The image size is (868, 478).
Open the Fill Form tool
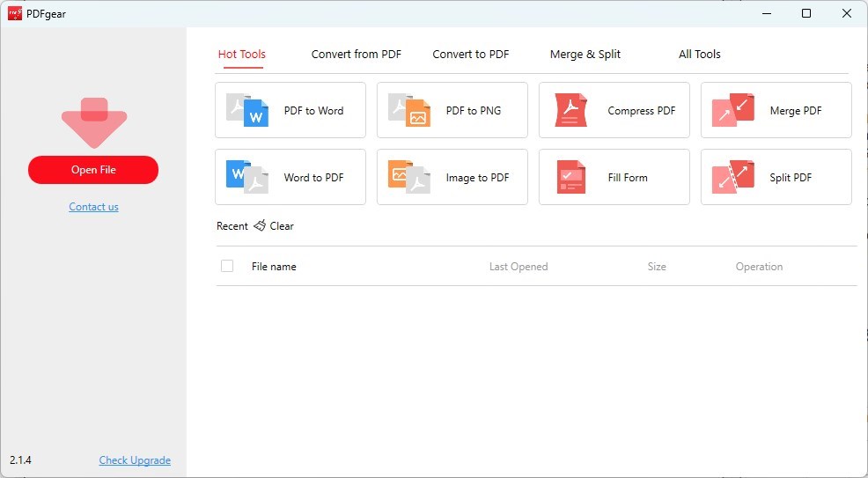[x=614, y=177]
